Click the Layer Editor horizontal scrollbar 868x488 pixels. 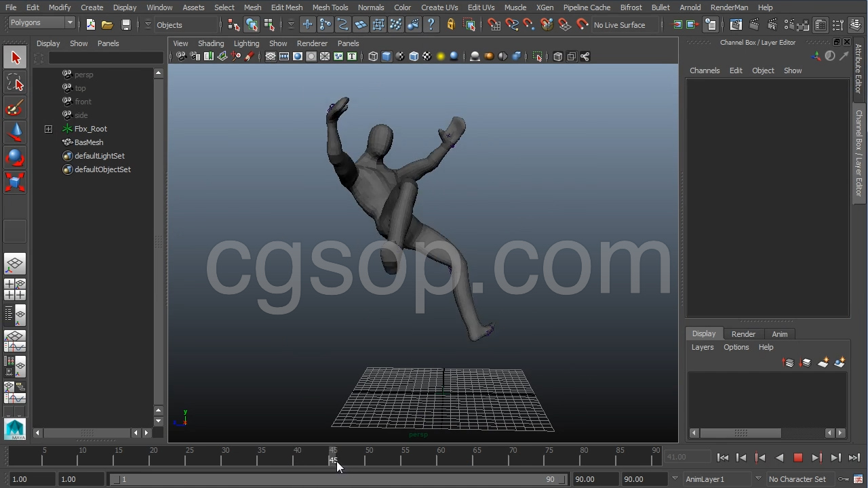pyautogui.click(x=741, y=432)
